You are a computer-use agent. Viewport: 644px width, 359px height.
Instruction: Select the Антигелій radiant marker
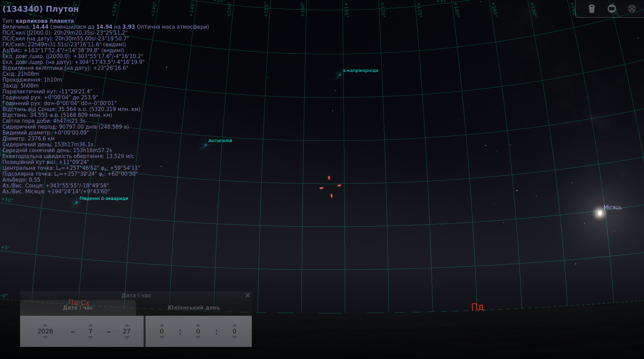205,145
